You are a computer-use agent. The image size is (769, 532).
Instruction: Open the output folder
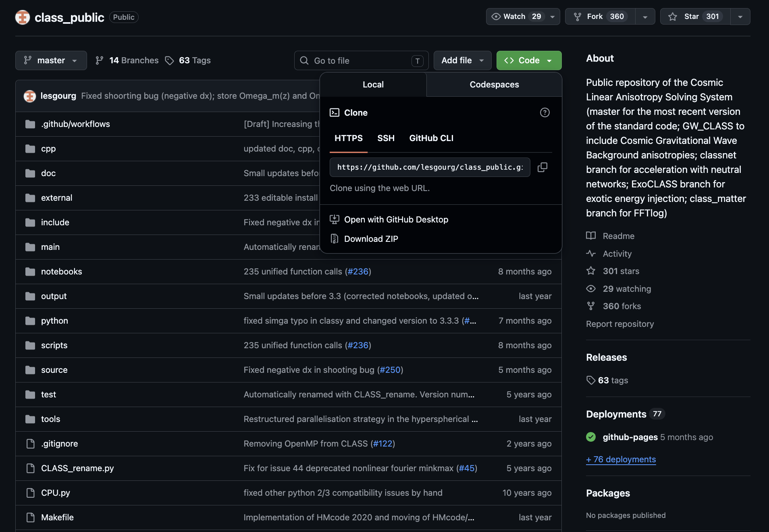coord(54,296)
